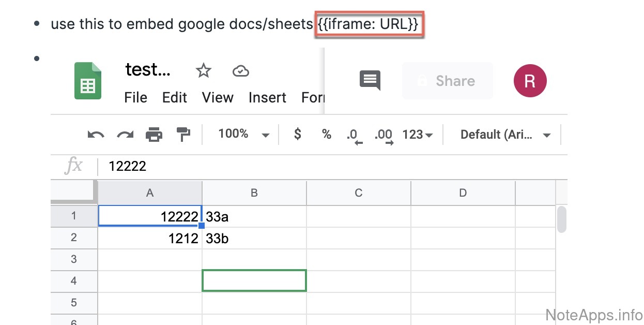Open the account avatar labeled R
644x325 pixels.
tap(530, 81)
